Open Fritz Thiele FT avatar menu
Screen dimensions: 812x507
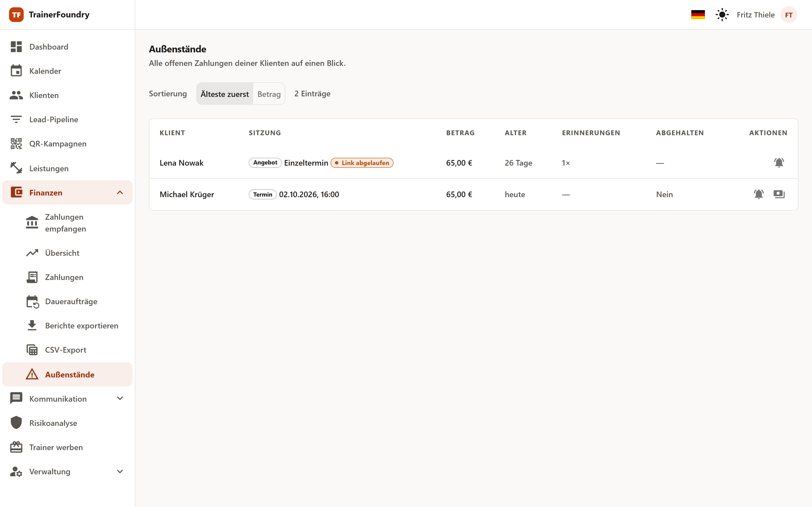(x=789, y=15)
